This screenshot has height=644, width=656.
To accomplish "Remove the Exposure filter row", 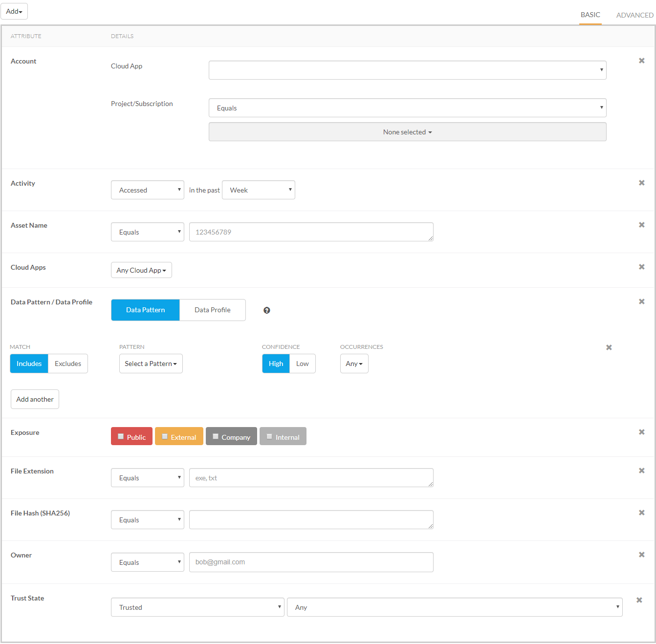I will tap(641, 432).
